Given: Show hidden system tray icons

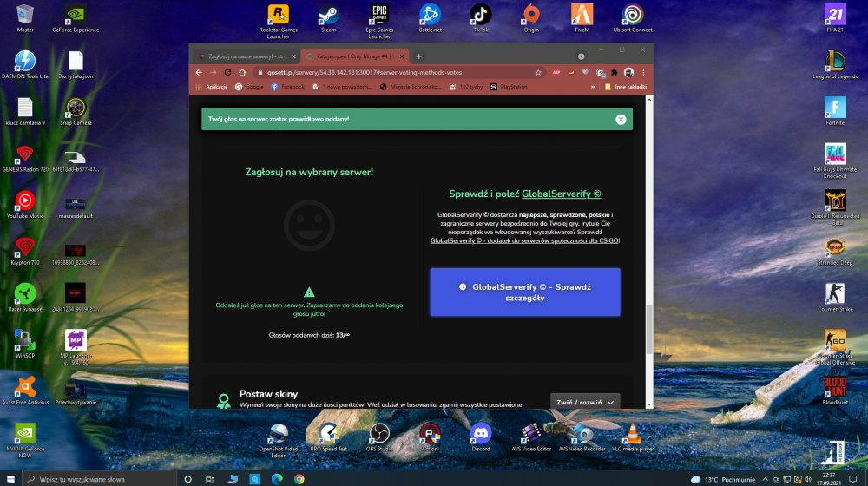Looking at the screenshot, I should tap(765, 479).
